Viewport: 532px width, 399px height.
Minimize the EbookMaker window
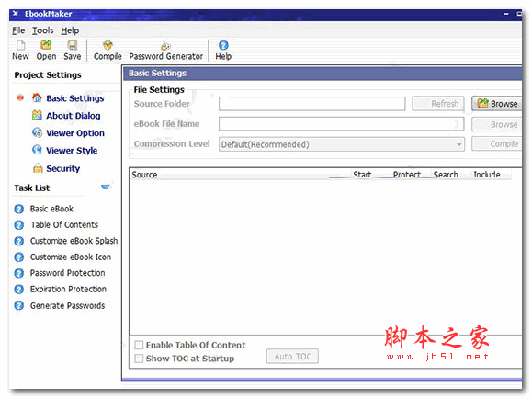click(x=506, y=14)
